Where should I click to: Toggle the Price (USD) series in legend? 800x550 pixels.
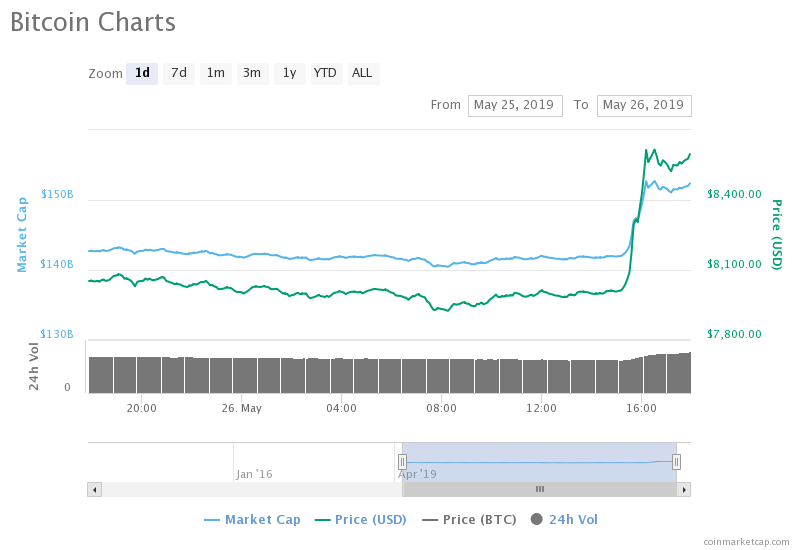point(361,520)
